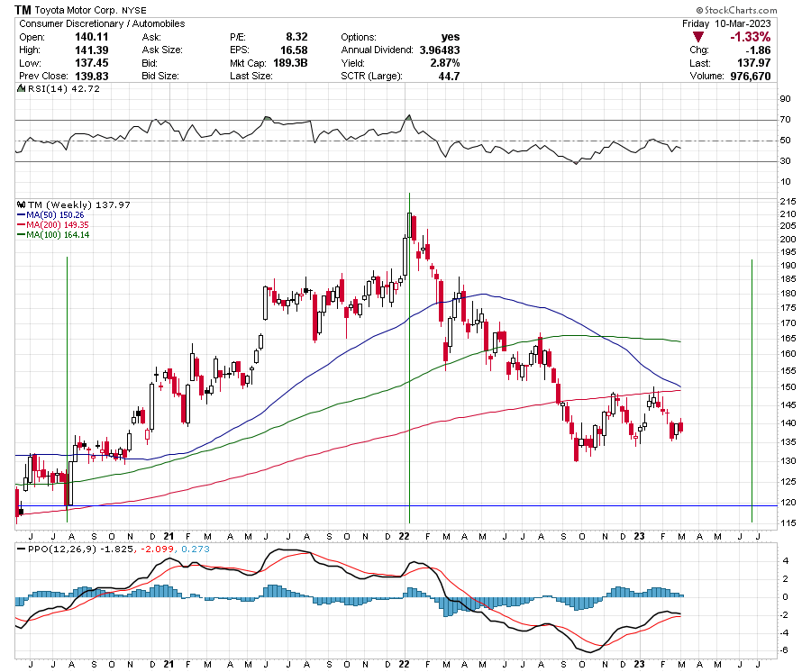Screen dimensions: 811x672
Task: Click the 21 year label under price chart
Action: coord(169,536)
